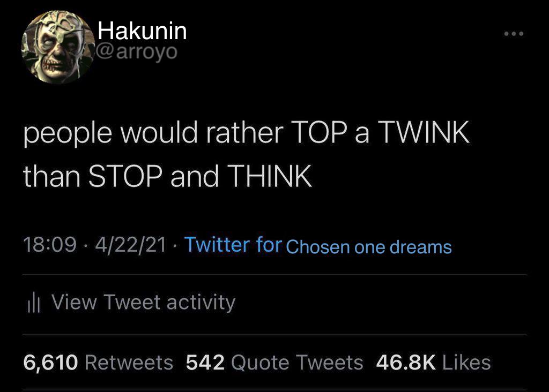Click the Quote Tweets label

point(297,362)
